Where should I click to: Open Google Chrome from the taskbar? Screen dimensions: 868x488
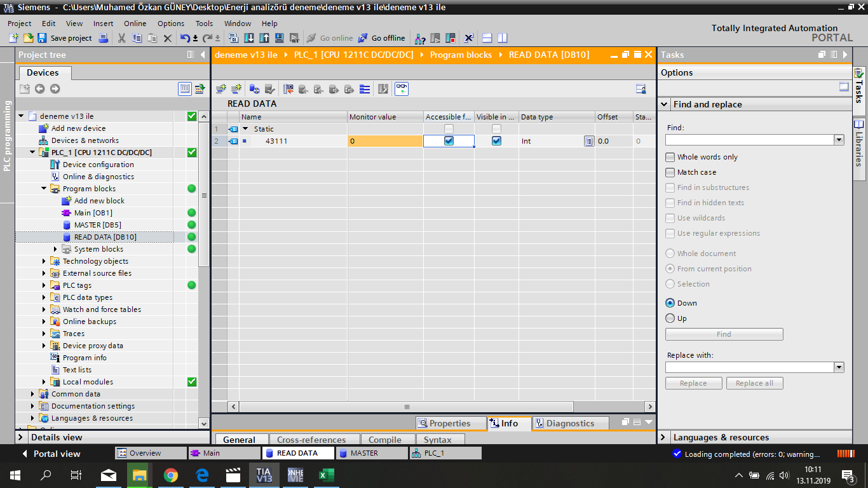click(x=170, y=475)
